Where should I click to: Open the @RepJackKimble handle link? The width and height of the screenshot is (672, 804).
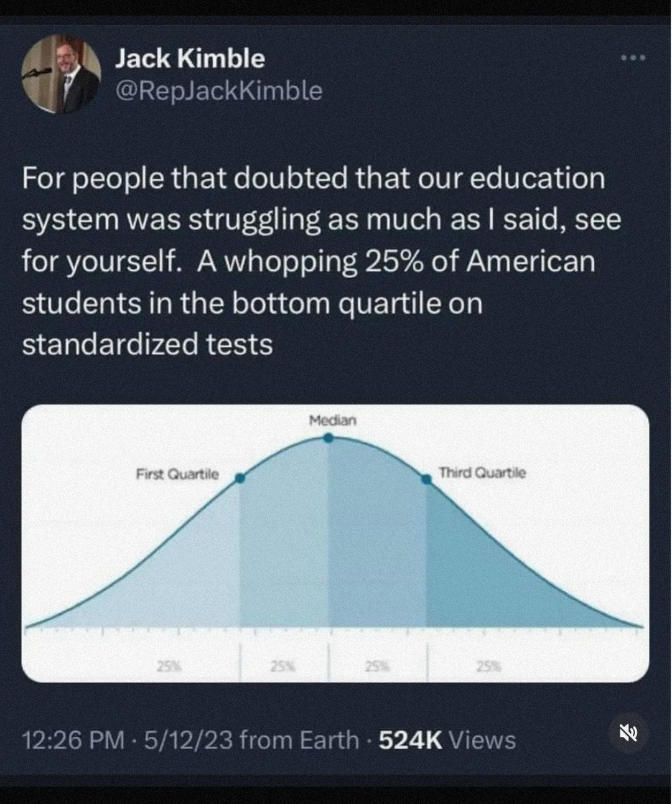point(218,91)
